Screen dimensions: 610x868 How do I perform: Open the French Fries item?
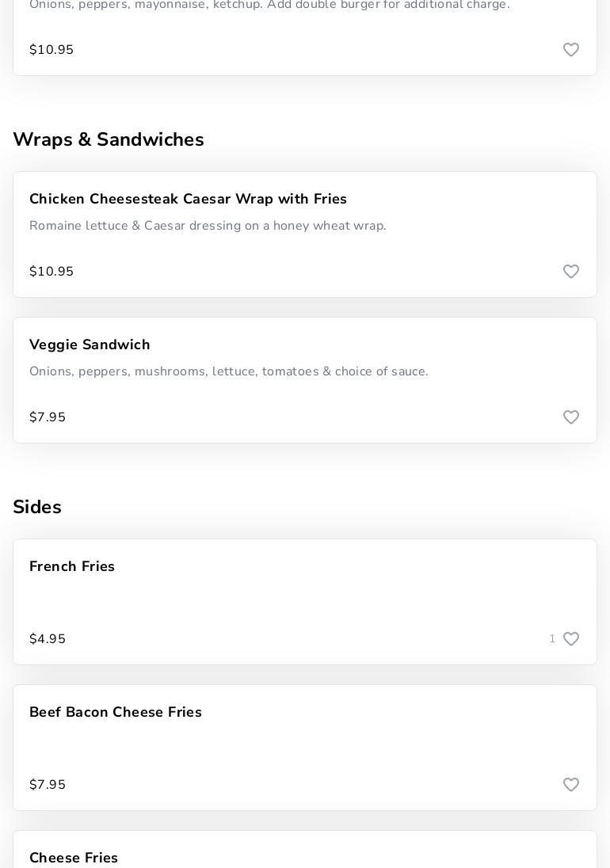tap(72, 566)
